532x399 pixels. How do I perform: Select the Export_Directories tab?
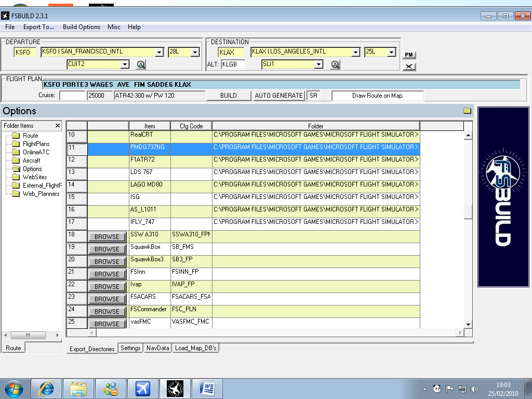coord(92,349)
